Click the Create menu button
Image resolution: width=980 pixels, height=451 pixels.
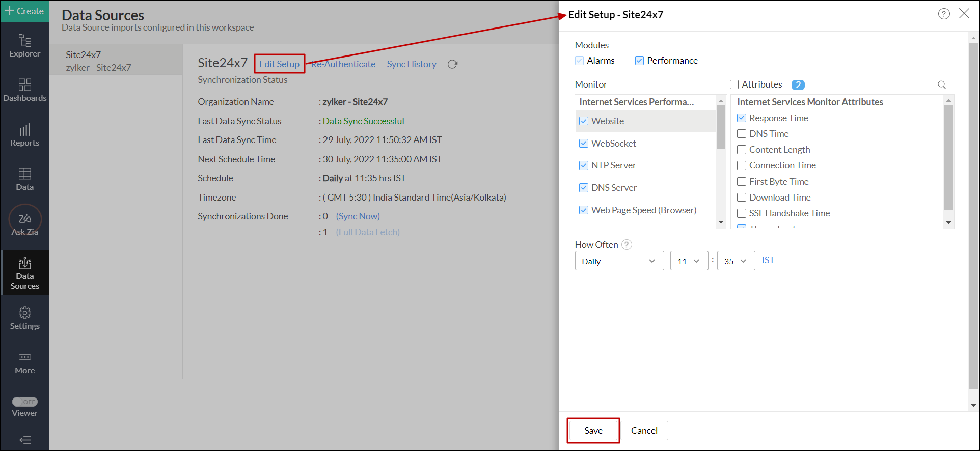[x=24, y=11]
